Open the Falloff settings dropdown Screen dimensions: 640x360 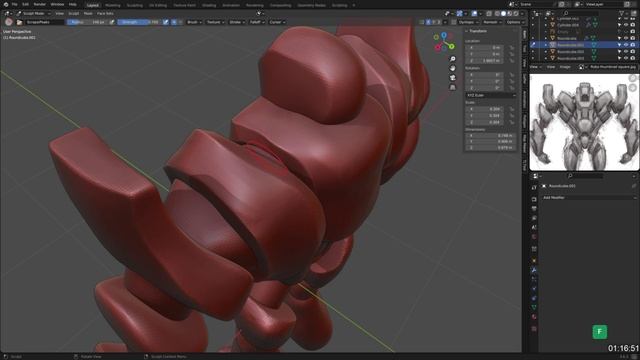tap(257, 22)
